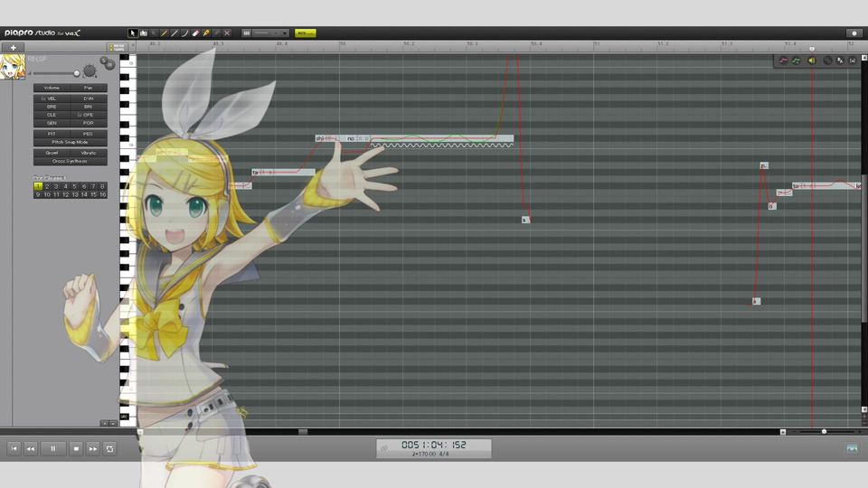The width and height of the screenshot is (868, 488).
Task: Click the rewind button
Action: [x=31, y=449]
